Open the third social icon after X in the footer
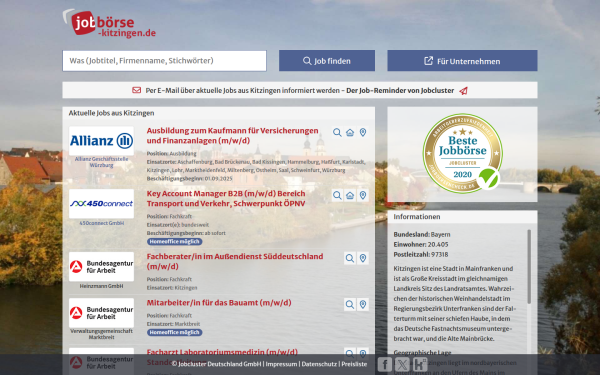The width and height of the screenshot is (600, 375). [x=420, y=364]
